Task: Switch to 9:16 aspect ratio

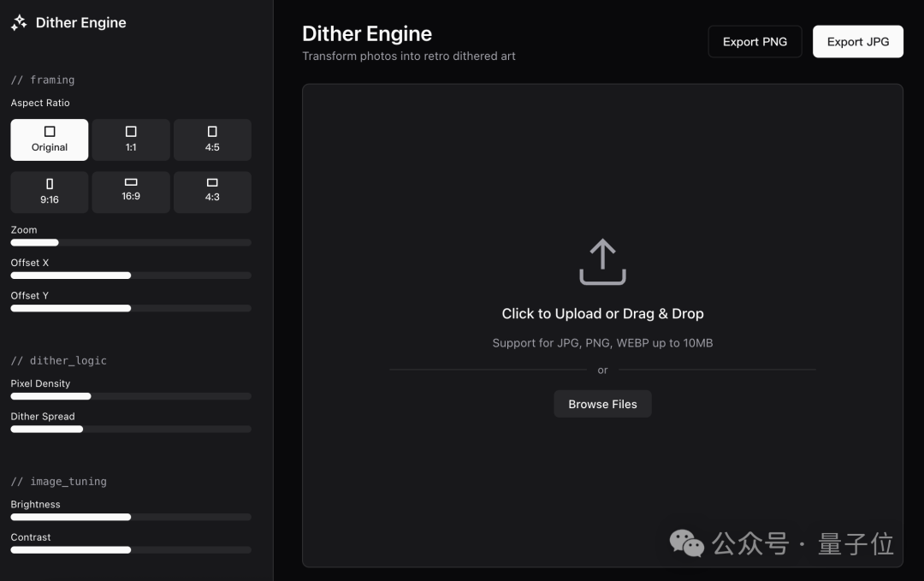Action: point(50,192)
